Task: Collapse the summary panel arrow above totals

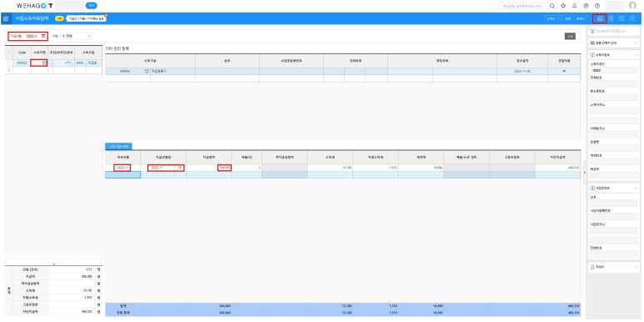Action: (x=53, y=264)
